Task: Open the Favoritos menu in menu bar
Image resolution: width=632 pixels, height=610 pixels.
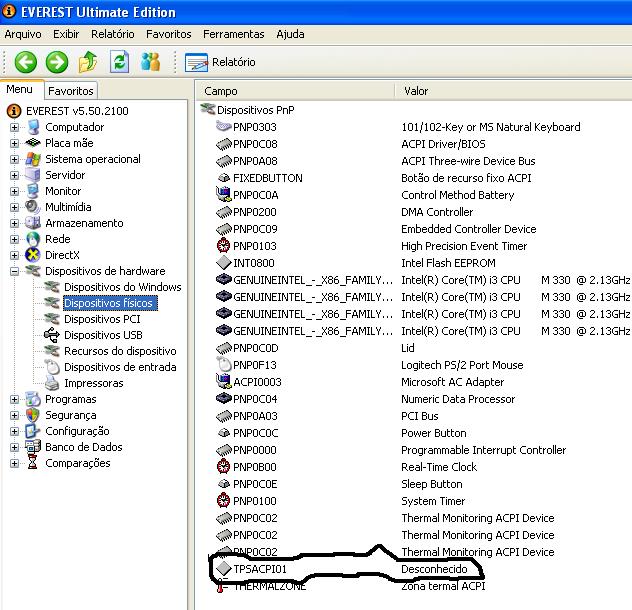Action: (x=168, y=34)
